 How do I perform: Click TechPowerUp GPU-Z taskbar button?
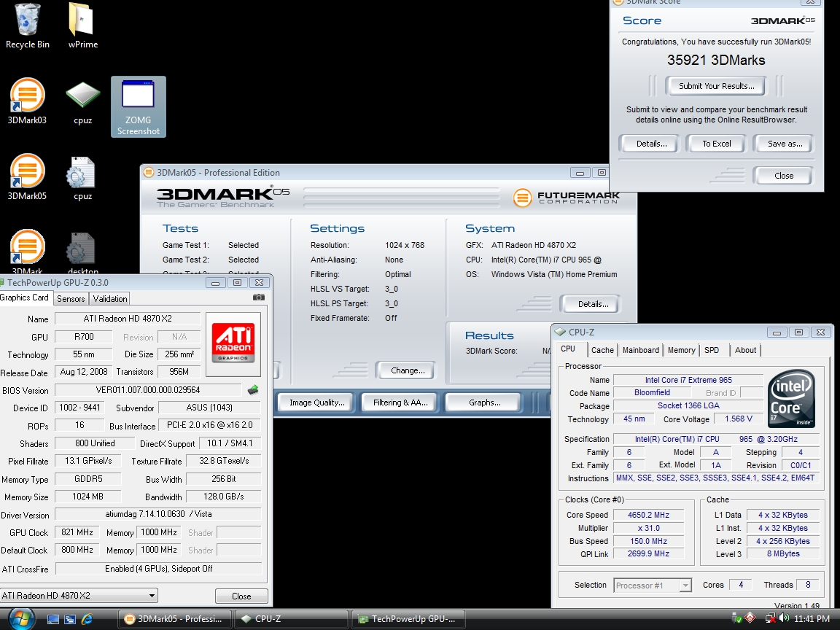click(408, 619)
